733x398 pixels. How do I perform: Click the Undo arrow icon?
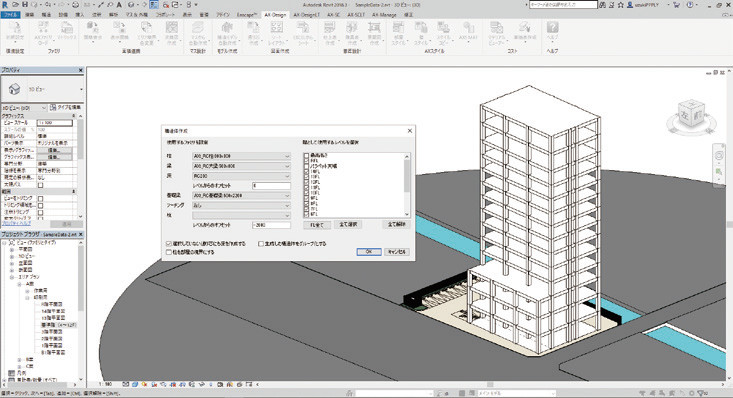[x=48, y=5]
